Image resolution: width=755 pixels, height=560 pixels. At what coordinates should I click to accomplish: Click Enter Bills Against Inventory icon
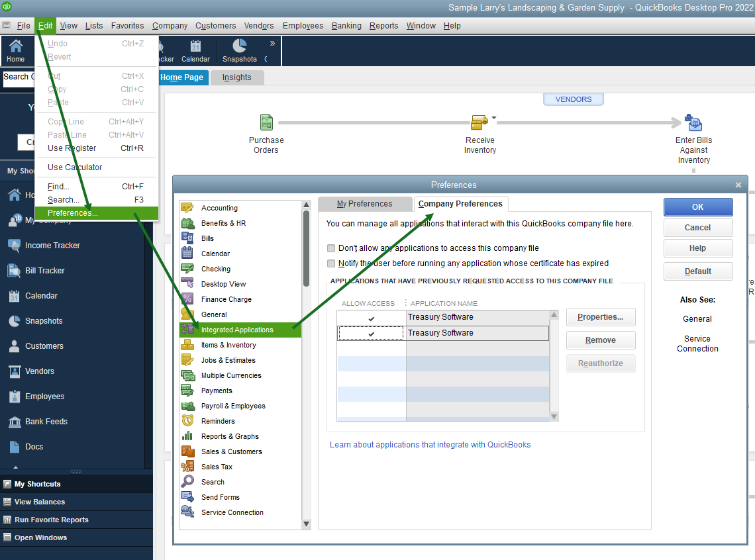click(693, 122)
